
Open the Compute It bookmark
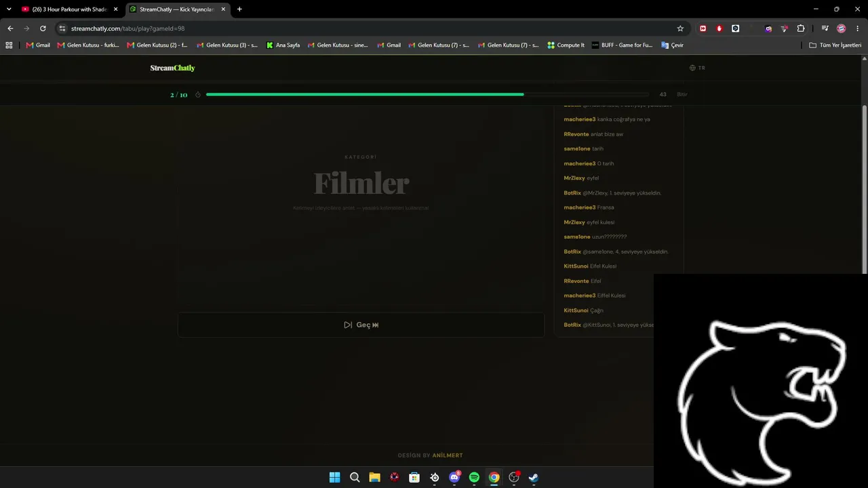566,45
